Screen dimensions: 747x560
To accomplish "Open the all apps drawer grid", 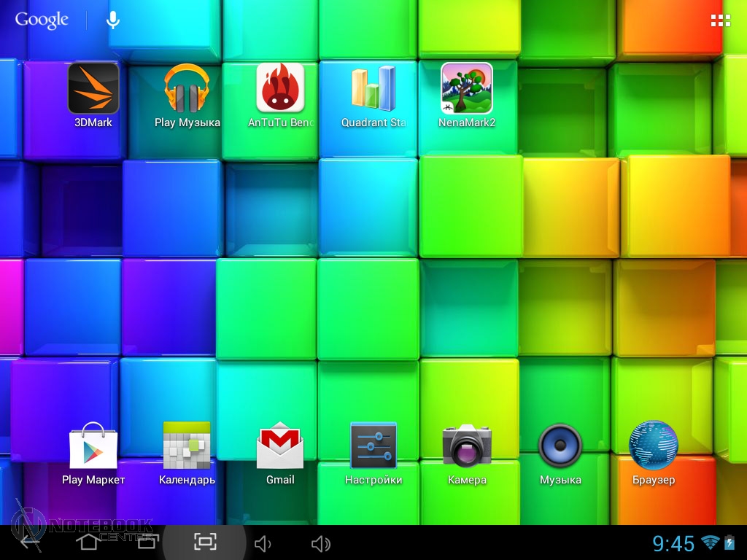I will (720, 20).
